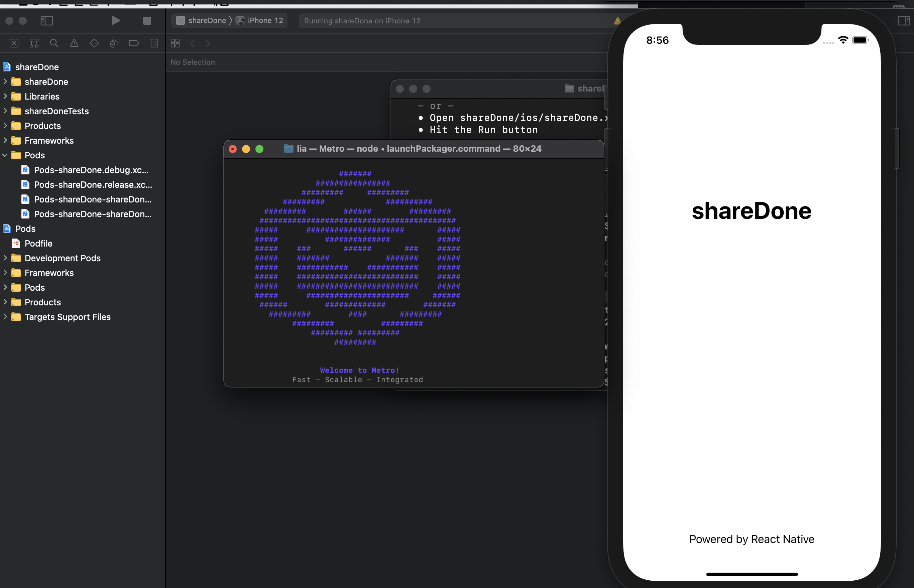Open the Debug navigator spray icon

(x=114, y=43)
